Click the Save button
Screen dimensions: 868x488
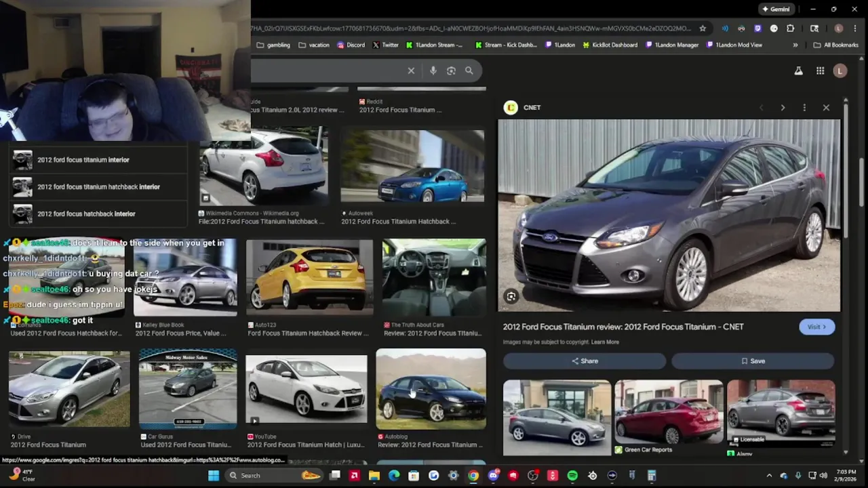pyautogui.click(x=753, y=361)
